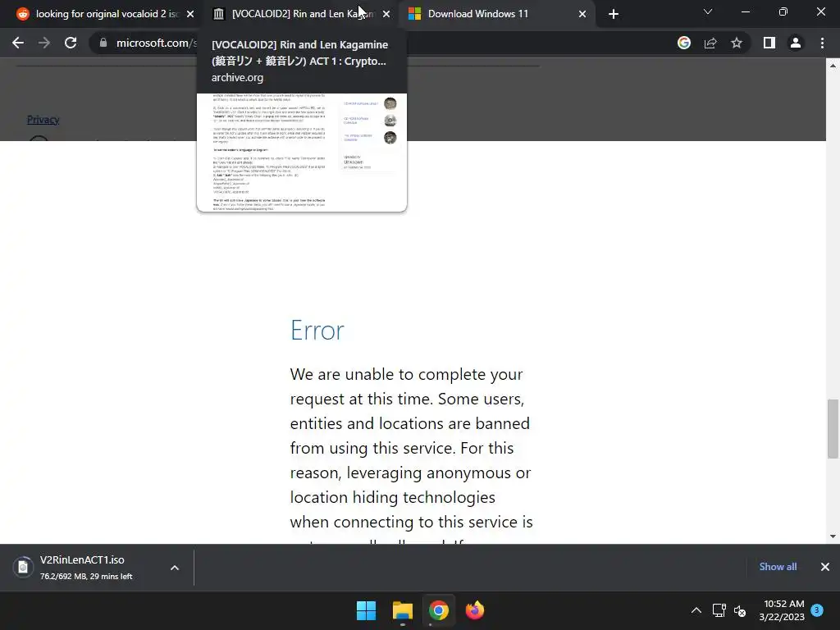
Task: Open the Chrome profile menu
Action: pyautogui.click(x=796, y=43)
